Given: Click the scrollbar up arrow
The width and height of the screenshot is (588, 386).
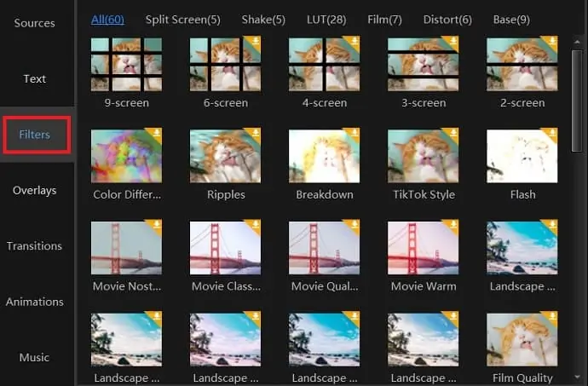Looking at the screenshot, I should [x=577, y=42].
